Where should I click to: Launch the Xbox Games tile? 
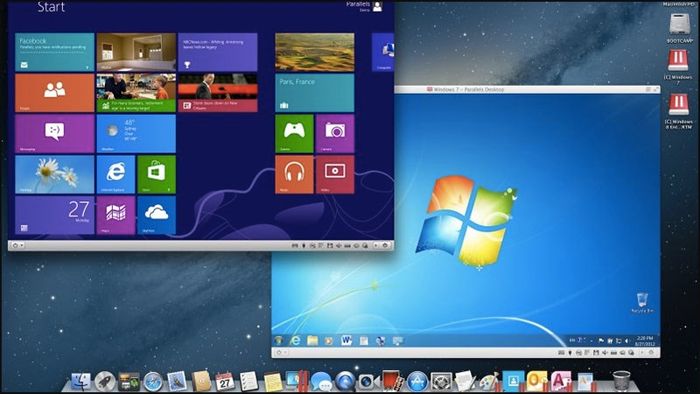tap(294, 133)
